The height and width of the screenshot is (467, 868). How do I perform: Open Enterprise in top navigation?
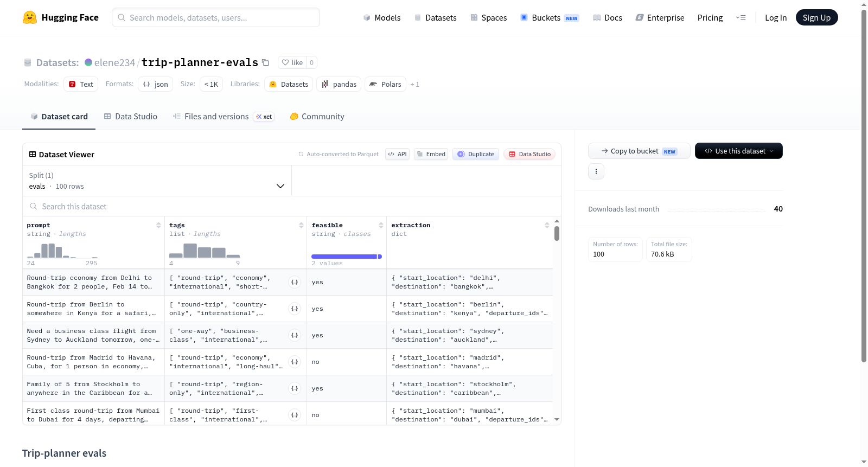coord(660,17)
